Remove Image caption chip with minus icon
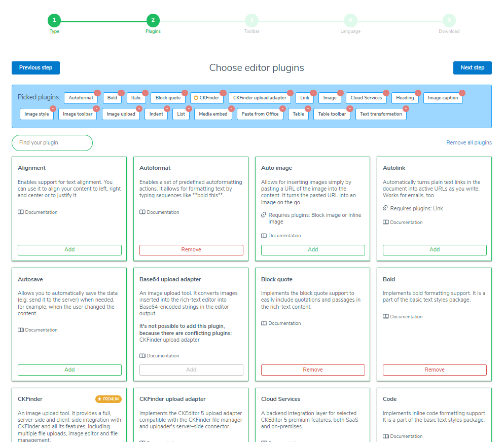This screenshot has width=504, height=442. click(x=462, y=93)
